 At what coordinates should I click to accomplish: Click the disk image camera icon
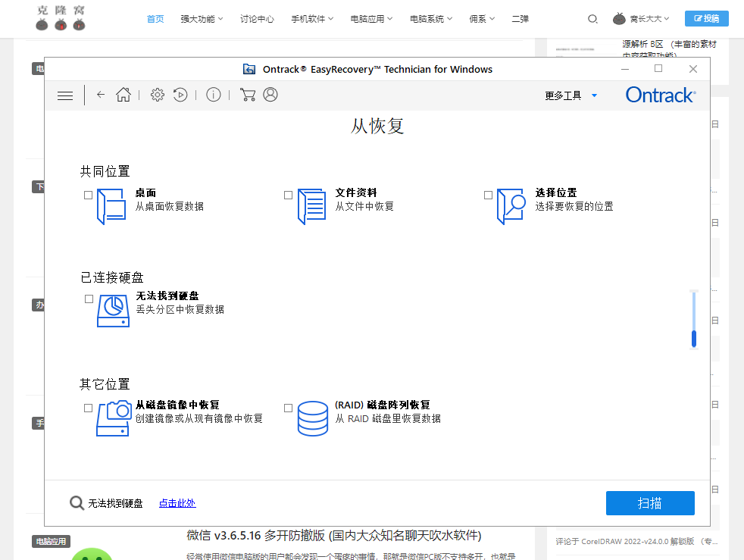click(114, 418)
